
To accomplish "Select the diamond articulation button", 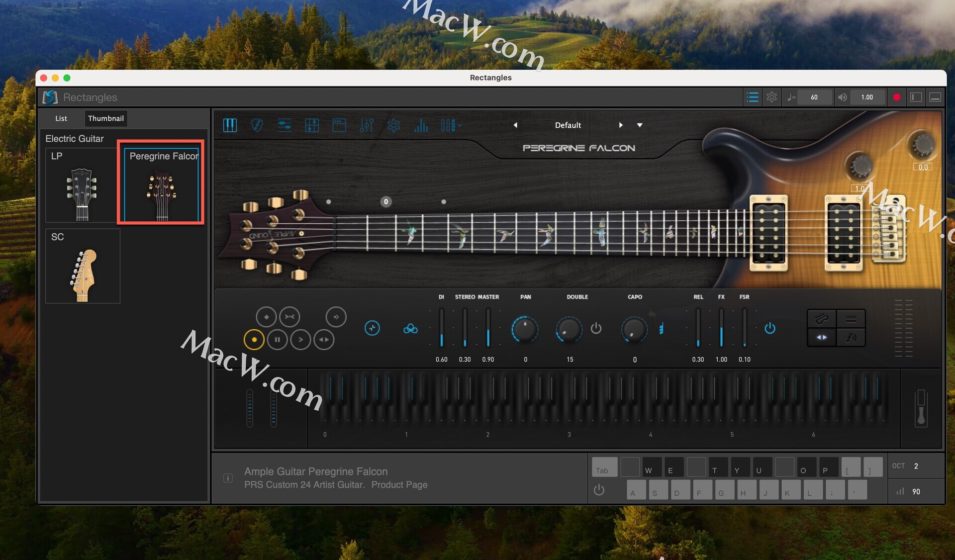I will coord(266,317).
